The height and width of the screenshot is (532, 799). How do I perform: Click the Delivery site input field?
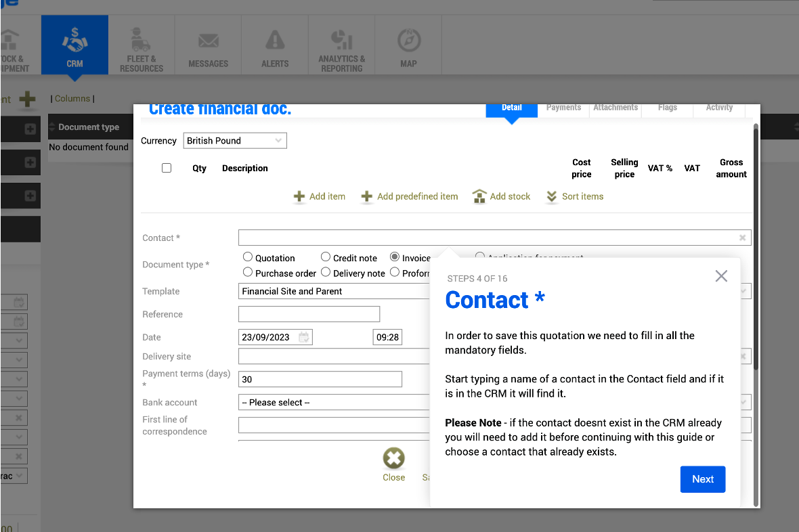334,356
